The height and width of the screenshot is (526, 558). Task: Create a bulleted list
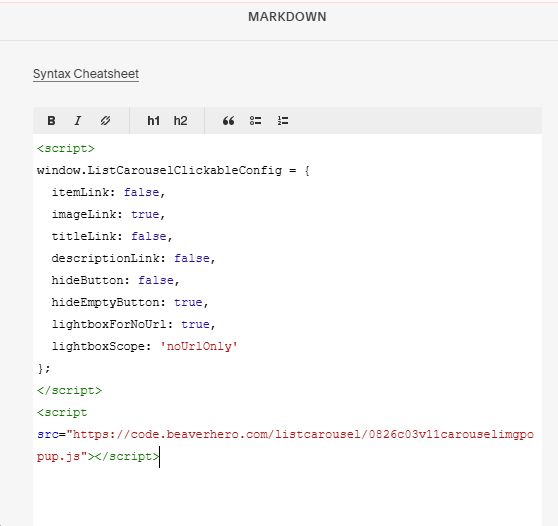[x=256, y=121]
